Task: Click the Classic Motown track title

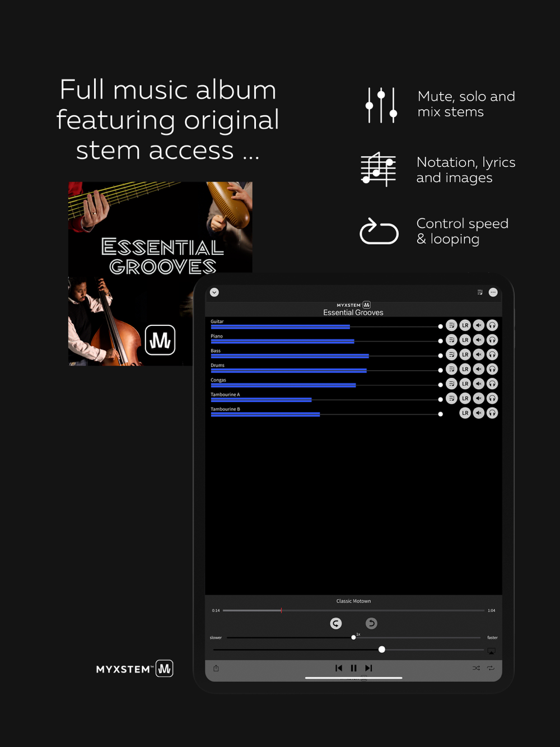Action: point(353,601)
